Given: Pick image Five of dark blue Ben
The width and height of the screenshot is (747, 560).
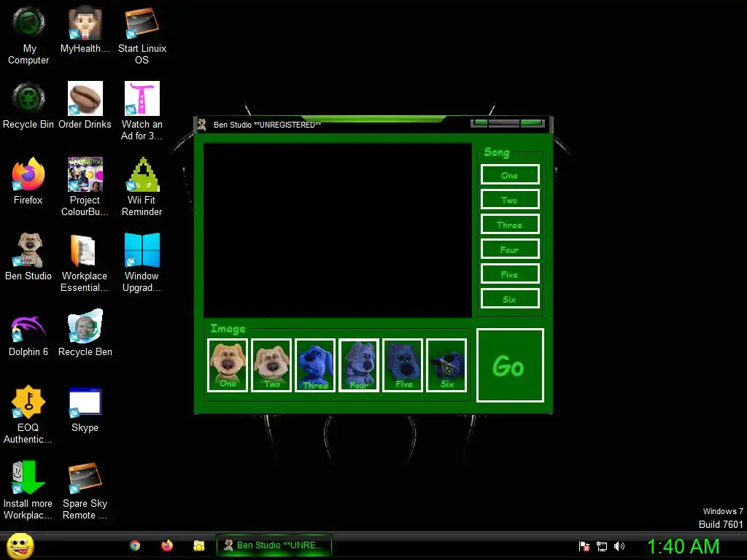Looking at the screenshot, I should click(x=403, y=365).
